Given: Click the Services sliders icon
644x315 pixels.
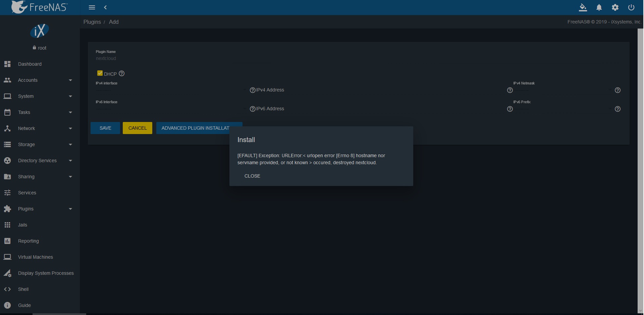Looking at the screenshot, I should point(7,193).
